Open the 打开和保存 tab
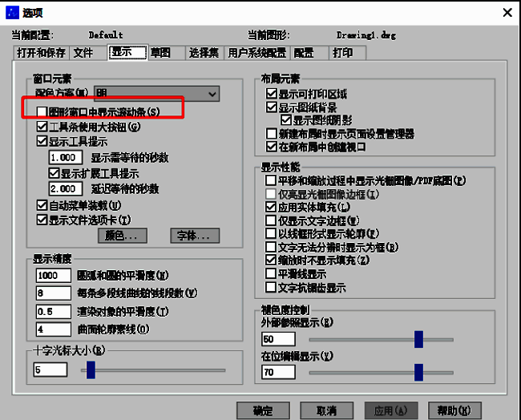Viewport: 521px width, 420px height. [41, 53]
